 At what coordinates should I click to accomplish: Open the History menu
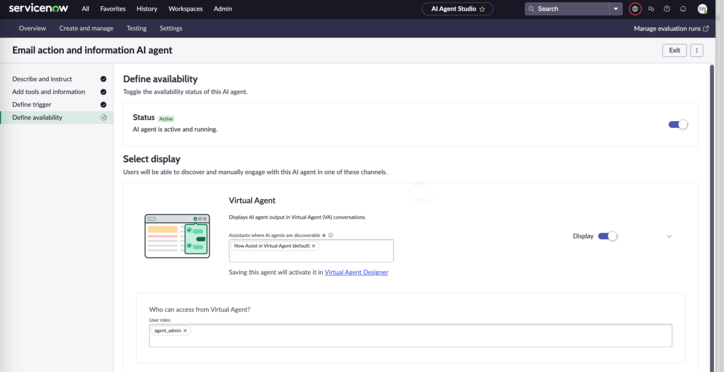pyautogui.click(x=147, y=9)
